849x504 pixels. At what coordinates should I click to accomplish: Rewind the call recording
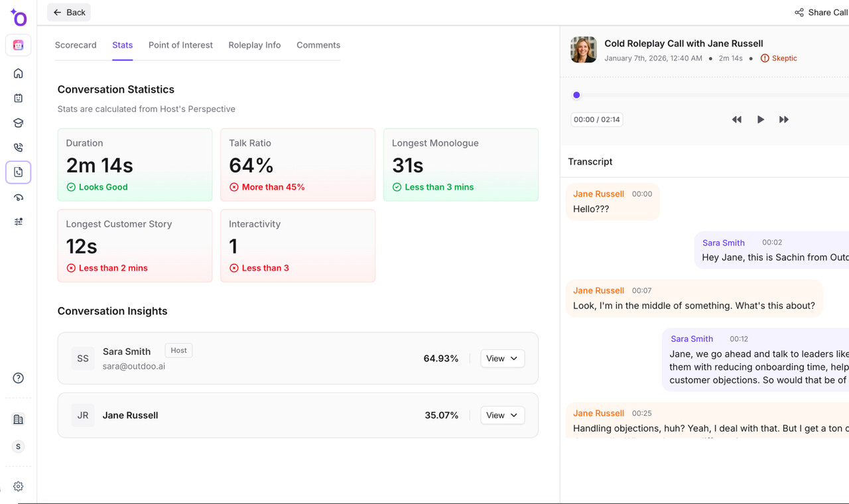(736, 120)
